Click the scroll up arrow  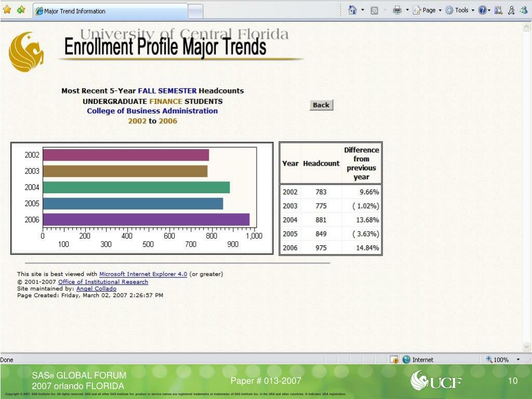tap(527, 26)
